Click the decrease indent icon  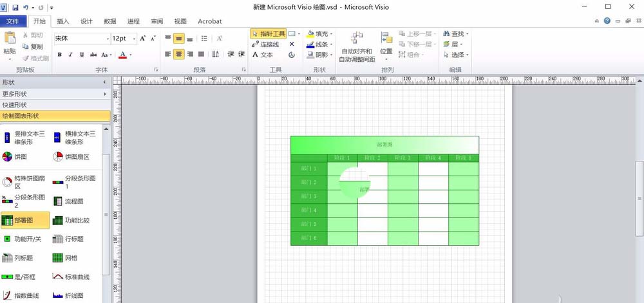pos(231,54)
